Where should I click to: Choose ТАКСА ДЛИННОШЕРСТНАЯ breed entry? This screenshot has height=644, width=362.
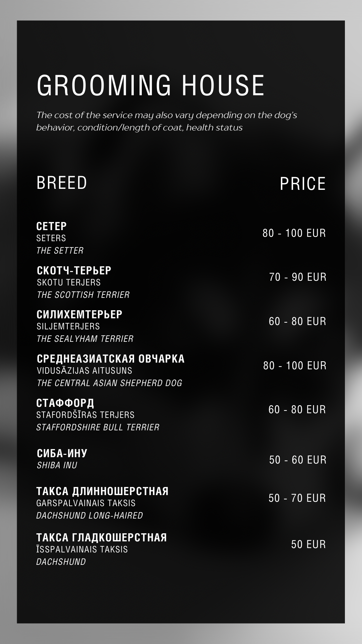(102, 491)
